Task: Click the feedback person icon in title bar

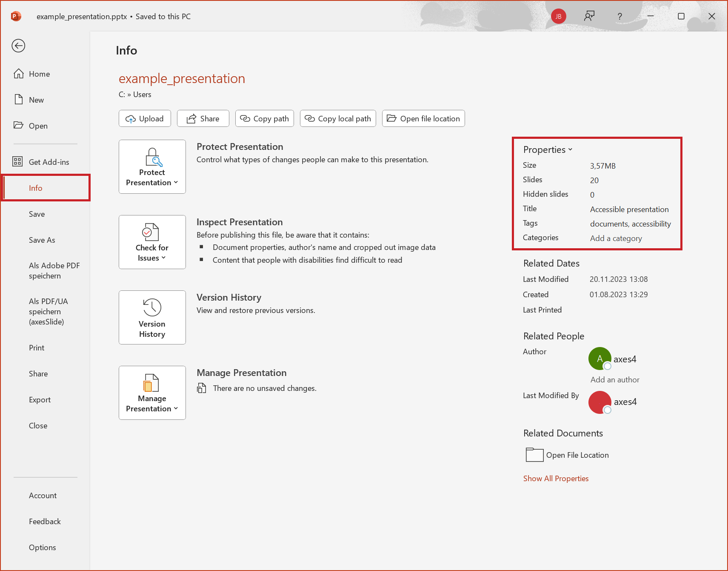Action: (589, 16)
